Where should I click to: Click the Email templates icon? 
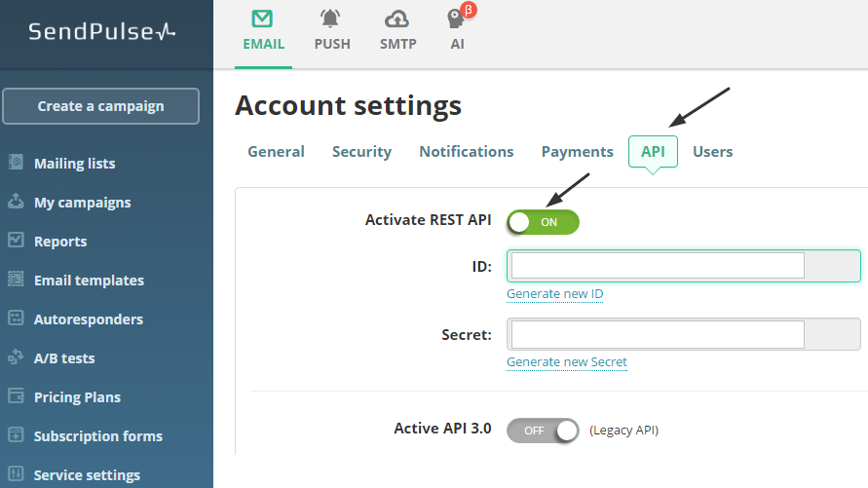[x=16, y=280]
